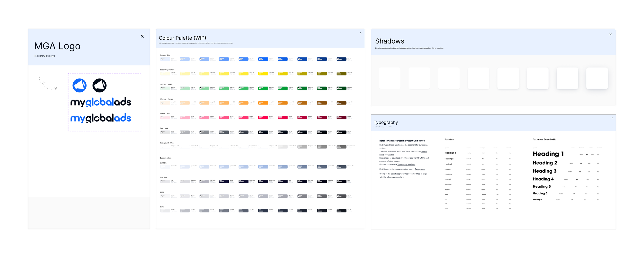Pick the red-900 colour swatch
The width and height of the screenshot is (644, 258).
click(341, 118)
